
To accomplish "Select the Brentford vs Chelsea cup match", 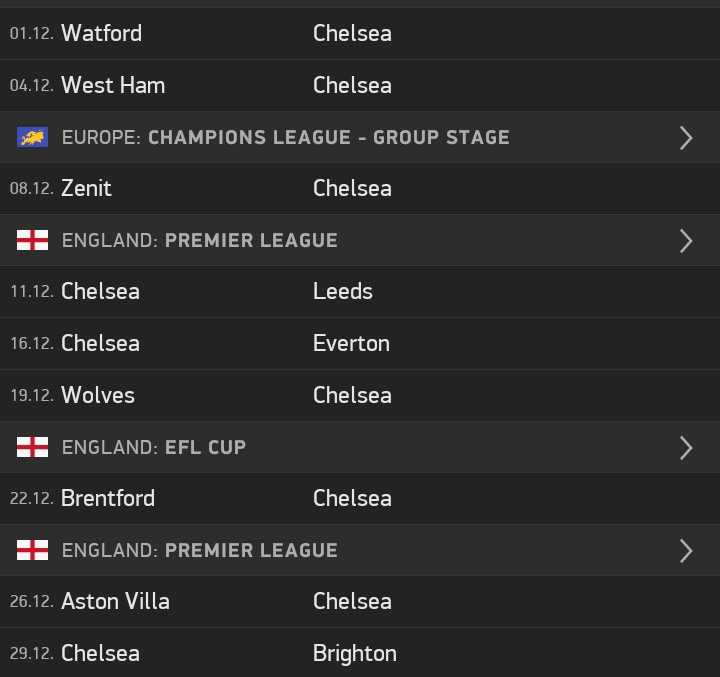I will 360,498.
